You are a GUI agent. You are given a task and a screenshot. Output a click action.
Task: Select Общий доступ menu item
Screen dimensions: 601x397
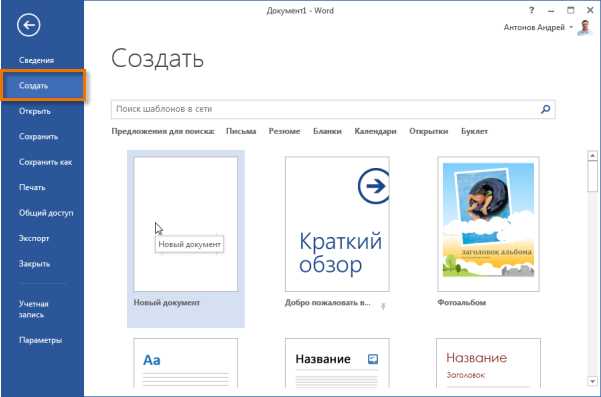(x=46, y=213)
